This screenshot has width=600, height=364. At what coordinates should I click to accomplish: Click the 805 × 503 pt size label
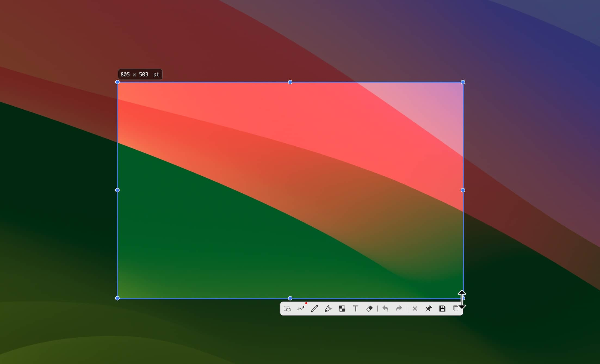pos(140,75)
